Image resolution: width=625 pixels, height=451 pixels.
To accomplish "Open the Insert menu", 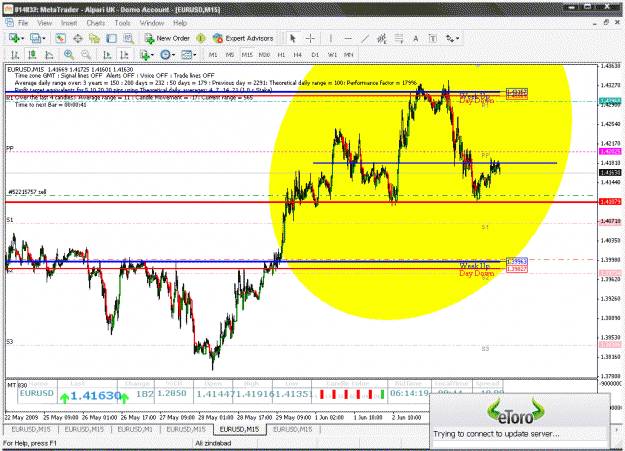I will coord(69,23).
